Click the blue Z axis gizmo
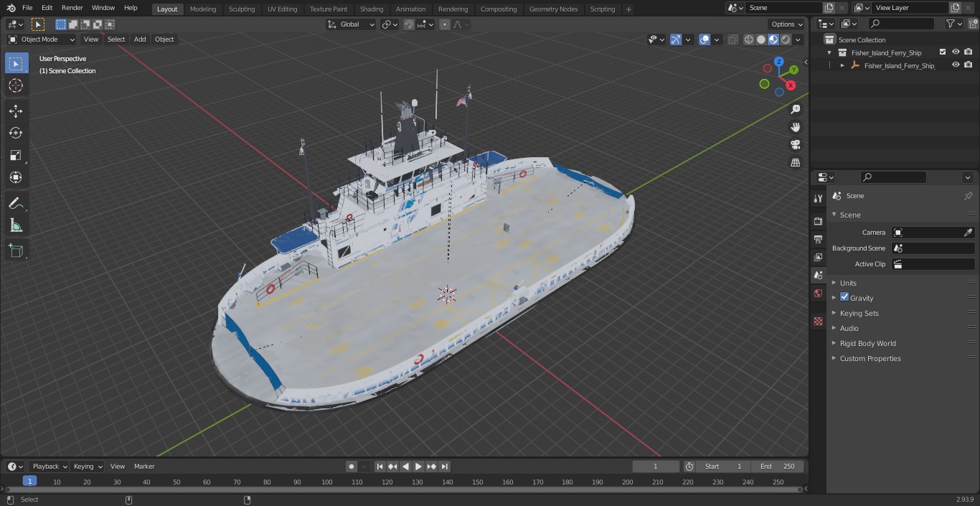This screenshot has width=980, height=506. 778,62
